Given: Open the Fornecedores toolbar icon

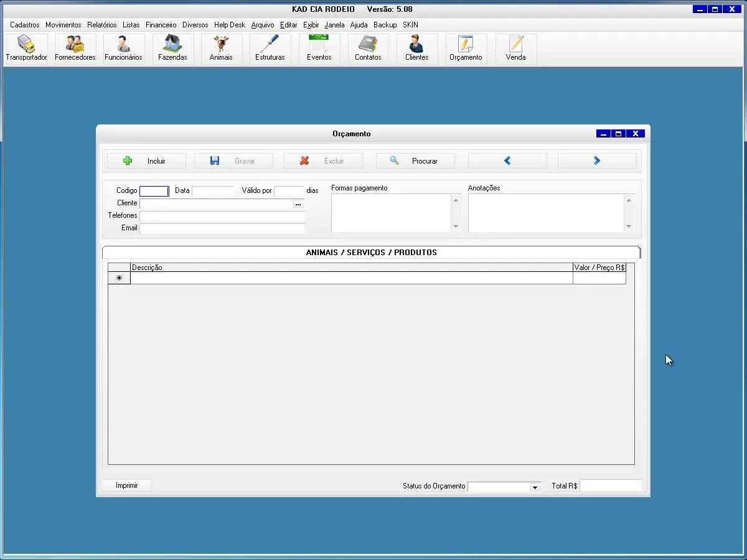Looking at the screenshot, I should click(x=75, y=49).
